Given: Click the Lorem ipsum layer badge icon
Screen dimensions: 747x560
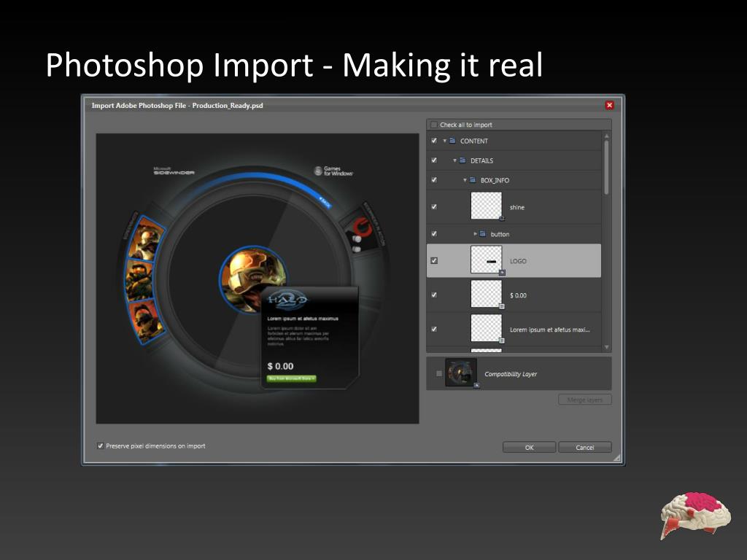Looking at the screenshot, I should [x=502, y=341].
